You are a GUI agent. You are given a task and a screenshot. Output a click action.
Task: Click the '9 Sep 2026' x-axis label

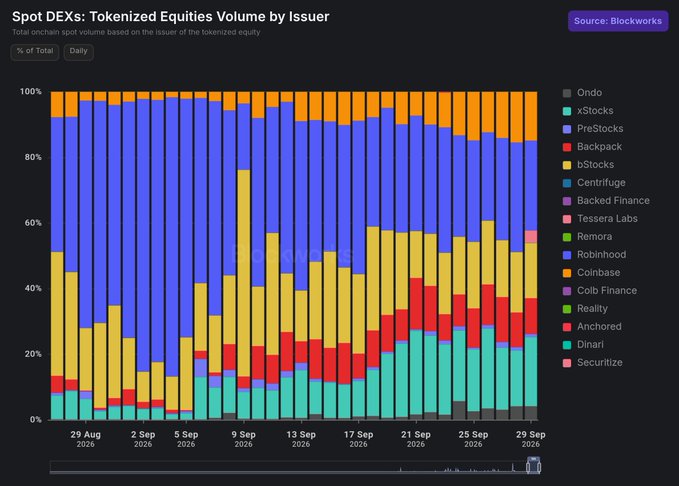point(243,439)
